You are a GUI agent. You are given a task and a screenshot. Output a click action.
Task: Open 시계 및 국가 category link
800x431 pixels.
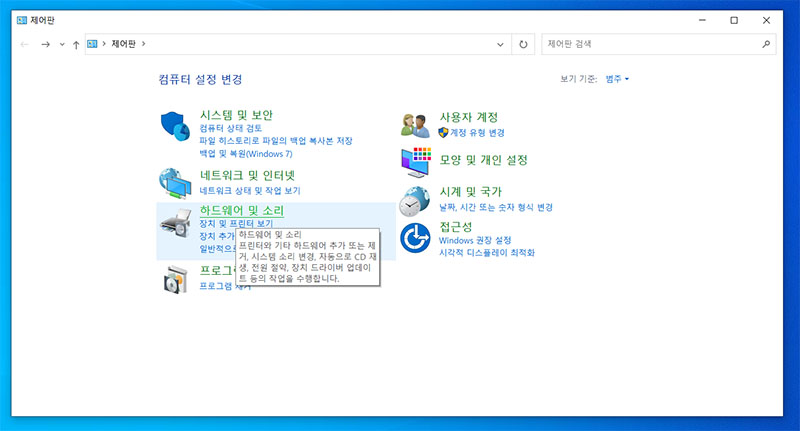tap(471, 192)
